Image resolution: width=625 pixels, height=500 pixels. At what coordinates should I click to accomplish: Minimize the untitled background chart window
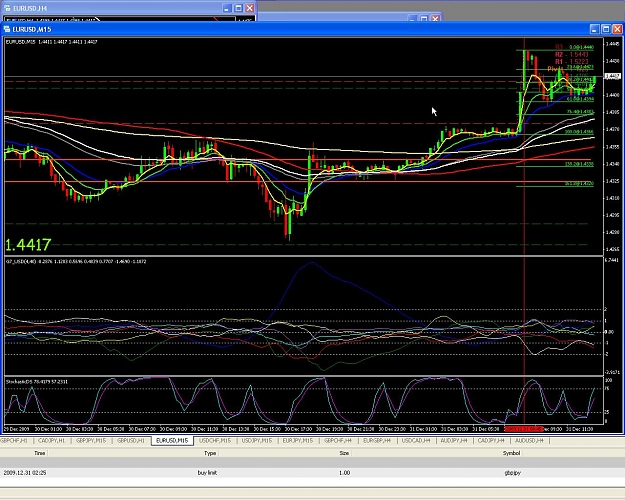(413, 18)
